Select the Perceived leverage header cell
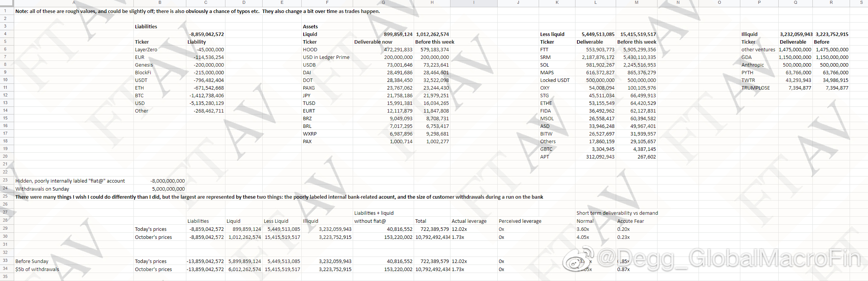Screen dimensions: 868x281 [518, 221]
